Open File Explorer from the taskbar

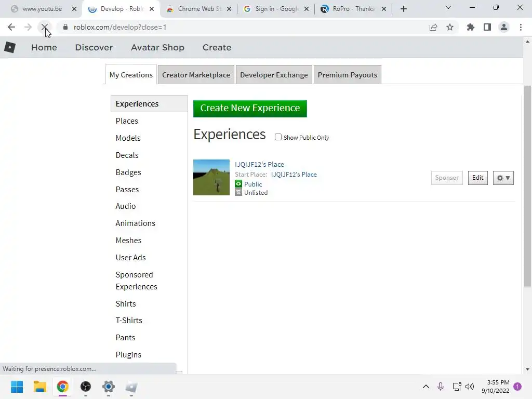[39, 387]
